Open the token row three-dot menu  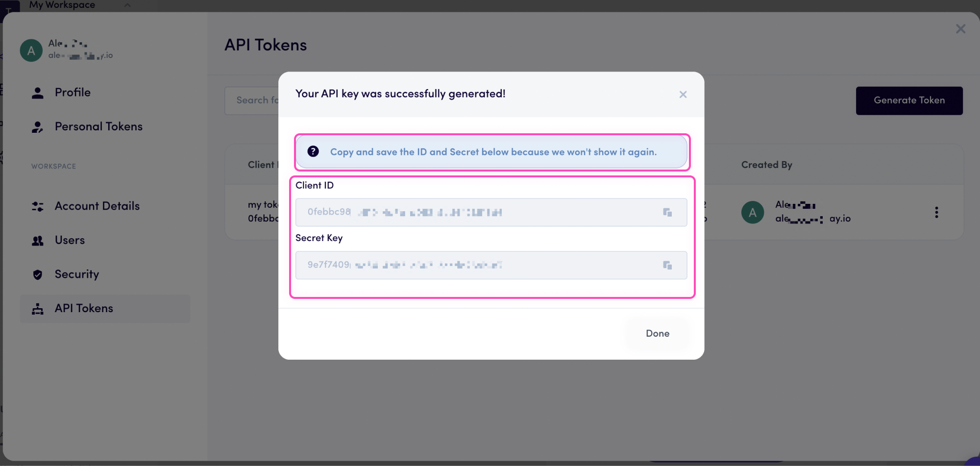click(936, 212)
